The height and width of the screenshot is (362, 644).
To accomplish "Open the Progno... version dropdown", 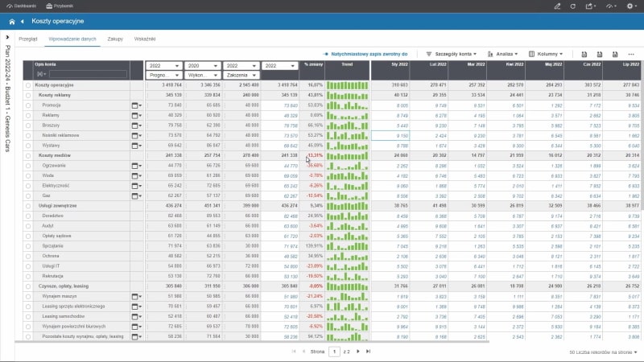I will 164,75.
